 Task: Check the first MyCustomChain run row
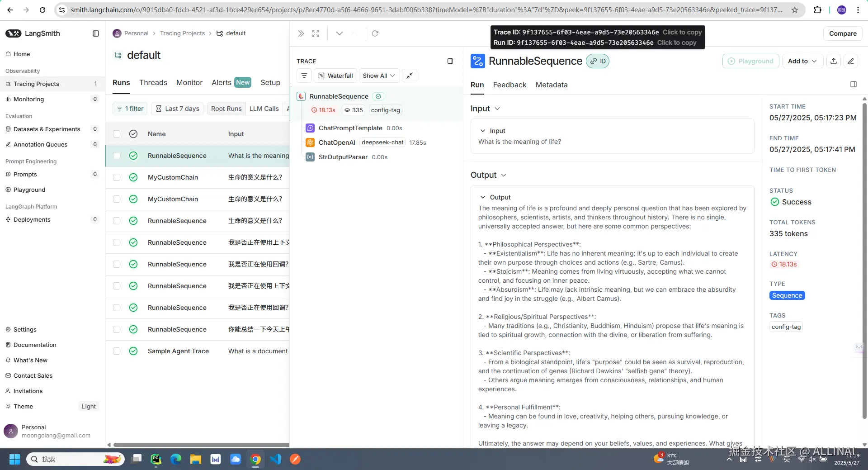pos(117,177)
